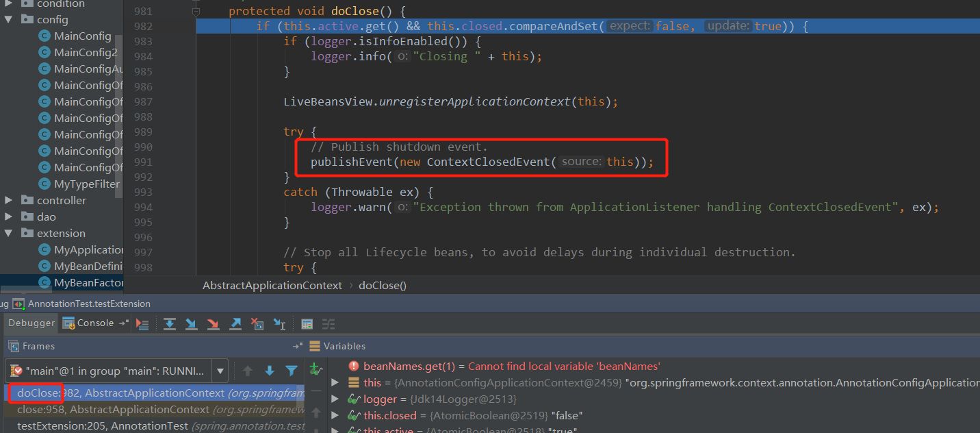The height and width of the screenshot is (433, 980).
Task: Click AbstractApplicationContext in the breadcrumb
Action: pos(272,285)
